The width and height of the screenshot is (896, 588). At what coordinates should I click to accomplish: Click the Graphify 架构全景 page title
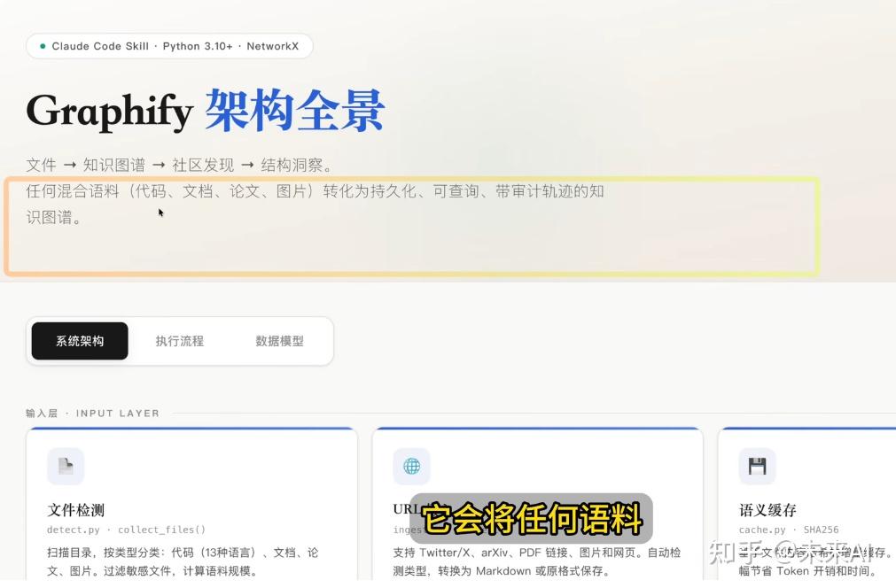(204, 109)
